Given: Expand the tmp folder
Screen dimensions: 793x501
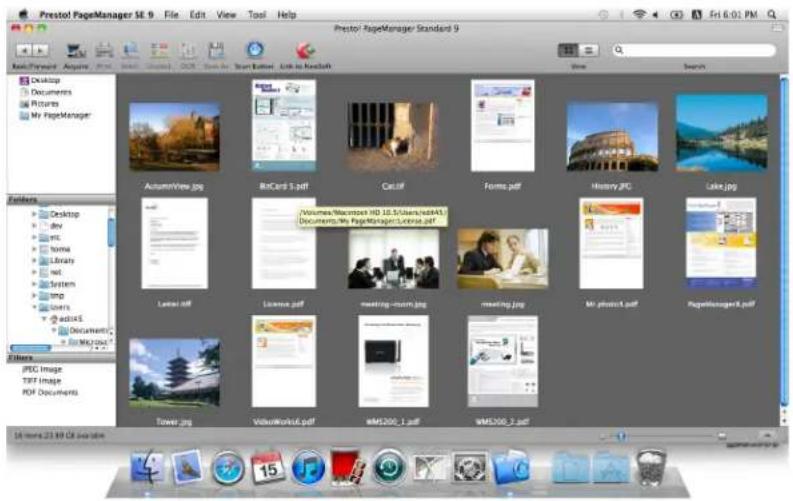Looking at the screenshot, I should [34, 296].
